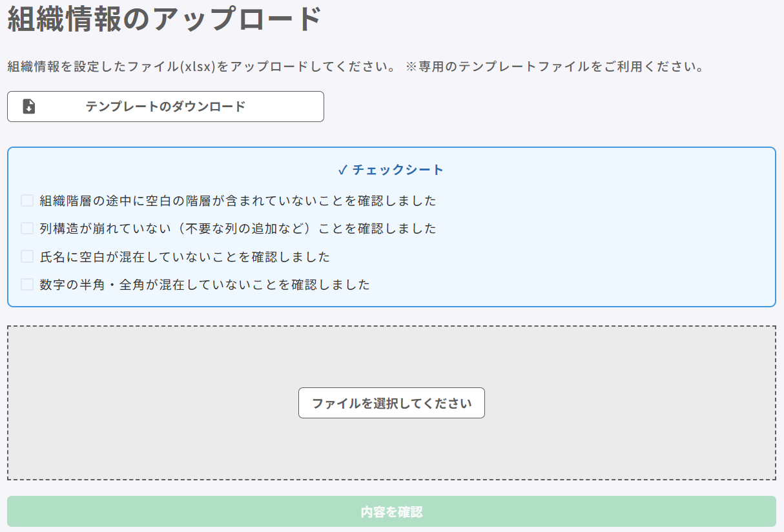Screen dimensions: 784x532
Task: Click the file download icon on the template button
Action: click(x=28, y=107)
